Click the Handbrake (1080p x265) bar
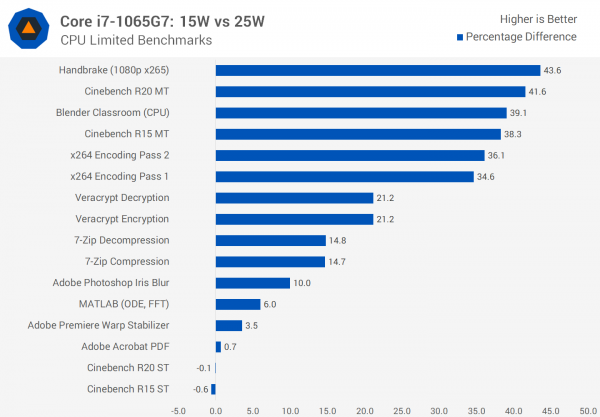Viewport: 600px width, 417px height. pyautogui.click(x=378, y=70)
